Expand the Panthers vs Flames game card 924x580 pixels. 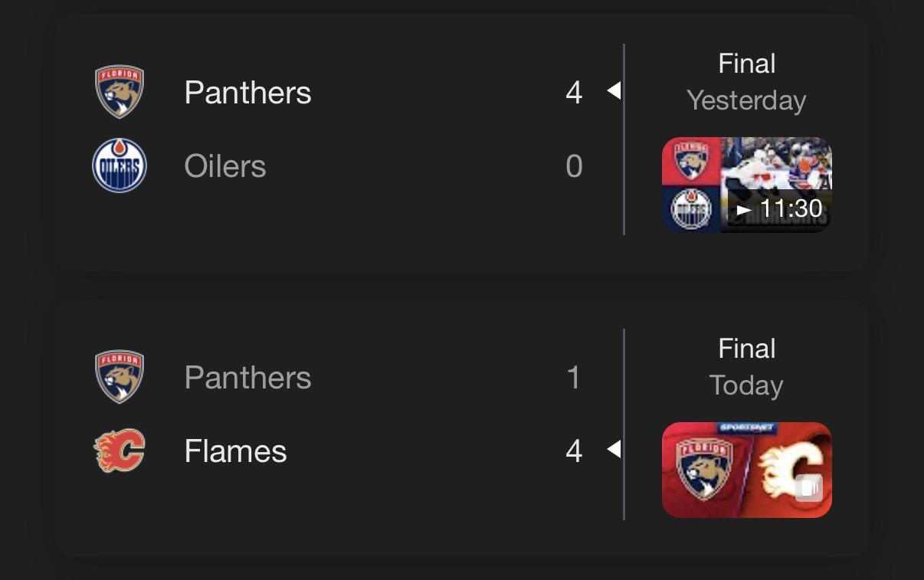[x=460, y=425]
